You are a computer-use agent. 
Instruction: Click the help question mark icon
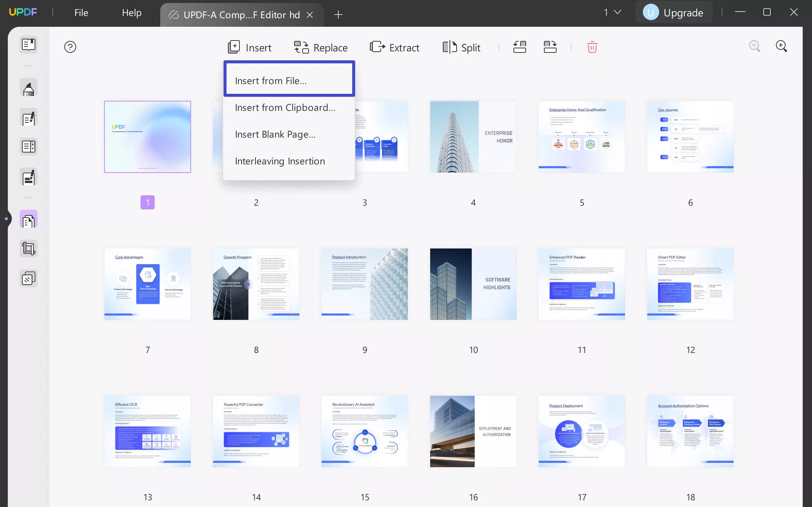(70, 47)
